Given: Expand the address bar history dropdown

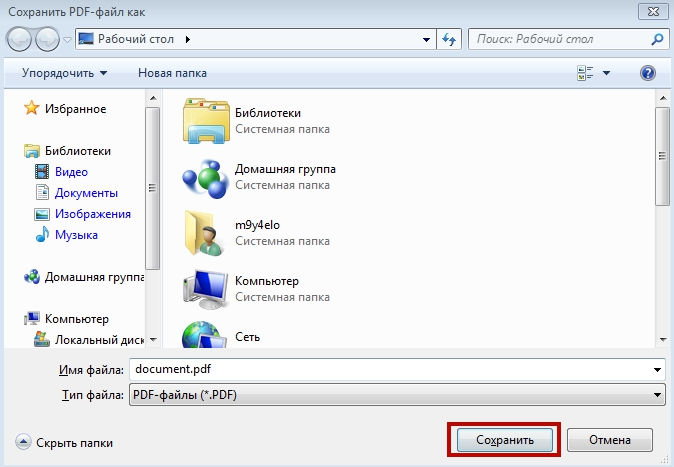Looking at the screenshot, I should pyautogui.click(x=426, y=40).
